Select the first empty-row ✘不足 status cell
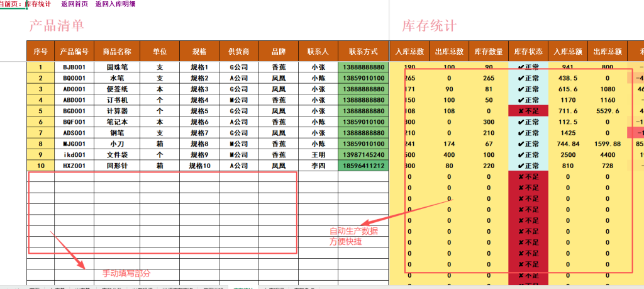 click(x=528, y=177)
